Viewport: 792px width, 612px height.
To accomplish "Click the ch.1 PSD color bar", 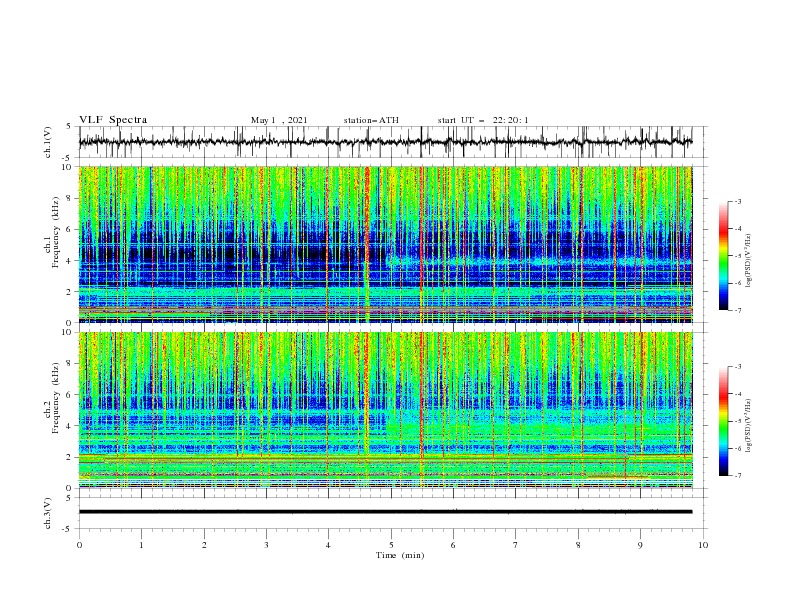I will click(723, 256).
